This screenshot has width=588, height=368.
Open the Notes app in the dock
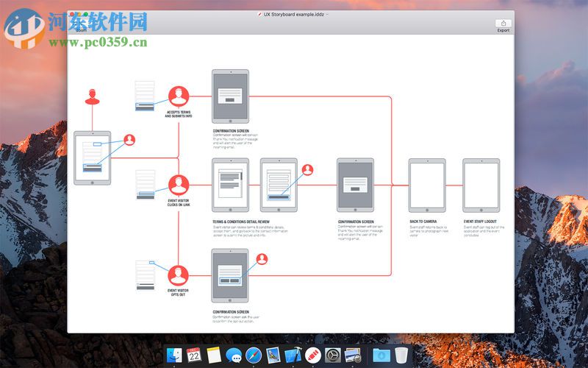(x=214, y=355)
